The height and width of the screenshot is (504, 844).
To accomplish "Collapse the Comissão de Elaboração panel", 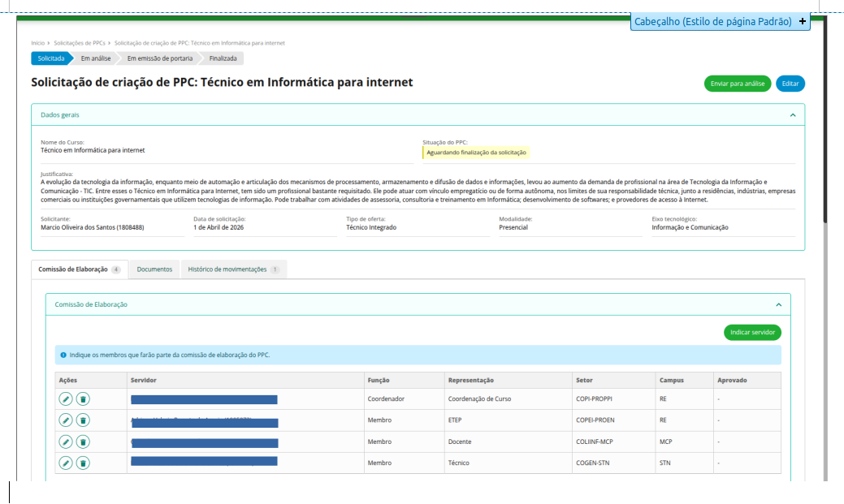I will [778, 305].
